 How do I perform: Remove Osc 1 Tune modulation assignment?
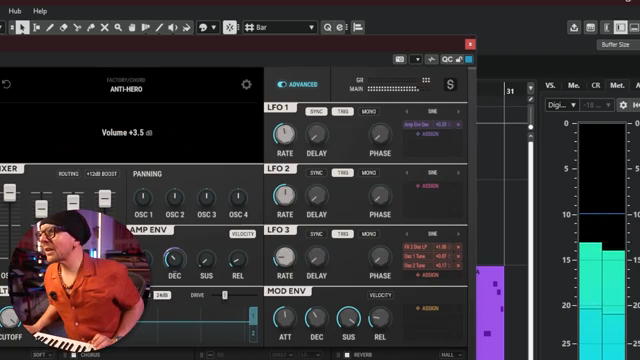coord(458,256)
